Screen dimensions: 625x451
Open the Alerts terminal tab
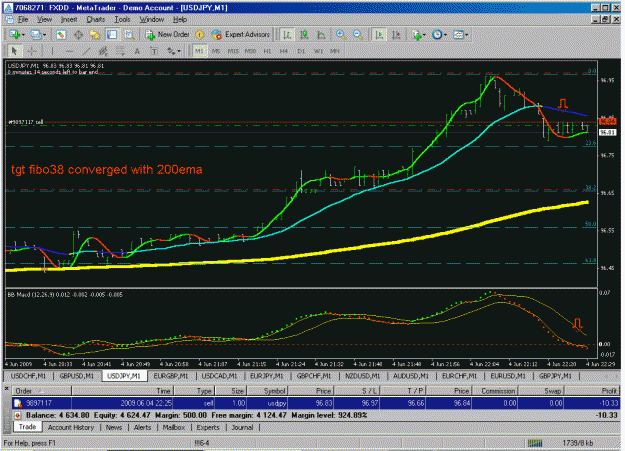point(142,427)
